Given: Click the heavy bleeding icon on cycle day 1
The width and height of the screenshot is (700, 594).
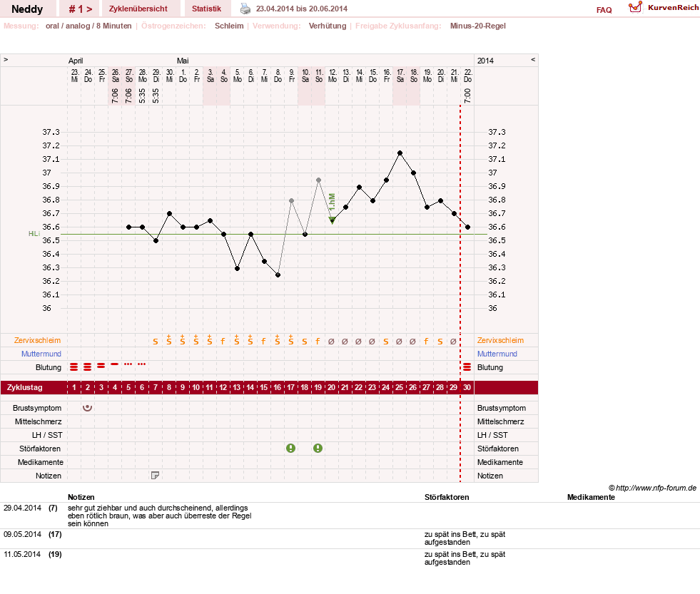Looking at the screenshot, I should coord(74,367).
